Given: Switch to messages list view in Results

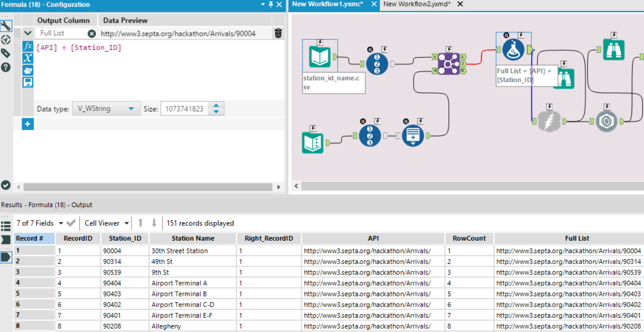Looking at the screenshot, I should pos(6,226).
